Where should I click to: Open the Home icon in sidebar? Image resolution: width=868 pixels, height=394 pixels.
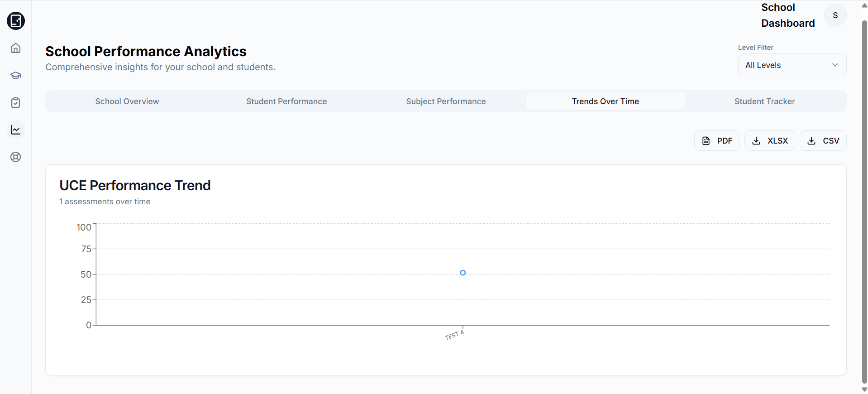click(x=16, y=48)
